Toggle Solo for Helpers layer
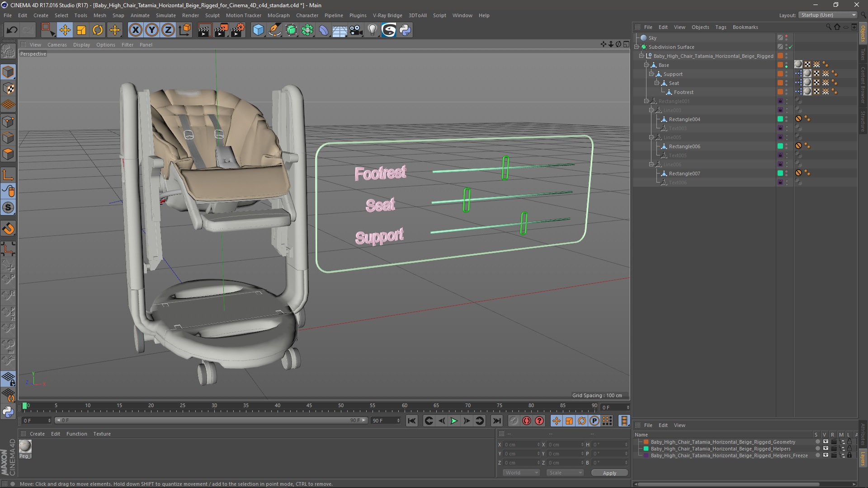 point(817,449)
